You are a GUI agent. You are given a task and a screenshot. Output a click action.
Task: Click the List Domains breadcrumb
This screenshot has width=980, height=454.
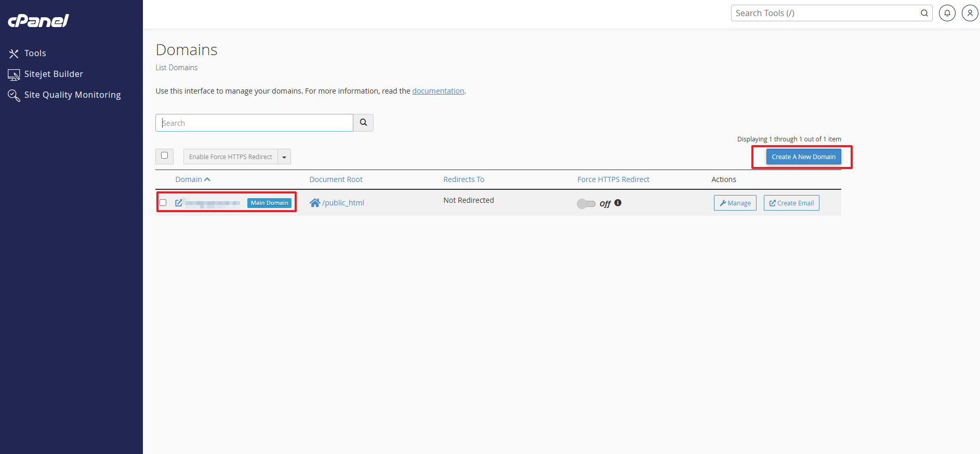point(177,68)
